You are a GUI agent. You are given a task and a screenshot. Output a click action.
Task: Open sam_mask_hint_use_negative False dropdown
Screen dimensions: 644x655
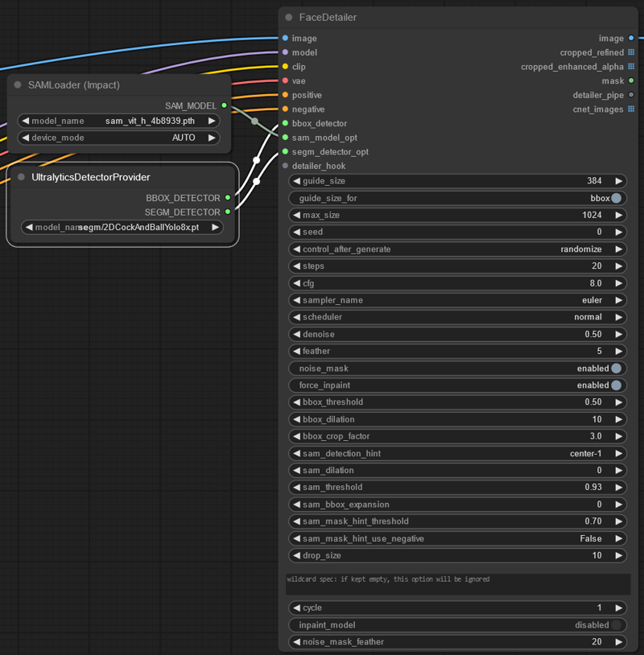[x=457, y=539]
